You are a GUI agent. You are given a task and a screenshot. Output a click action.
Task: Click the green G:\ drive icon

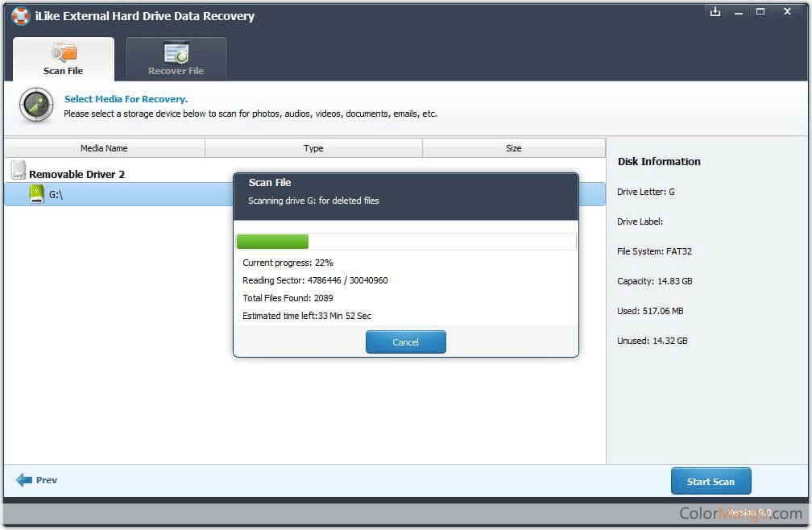(36, 194)
